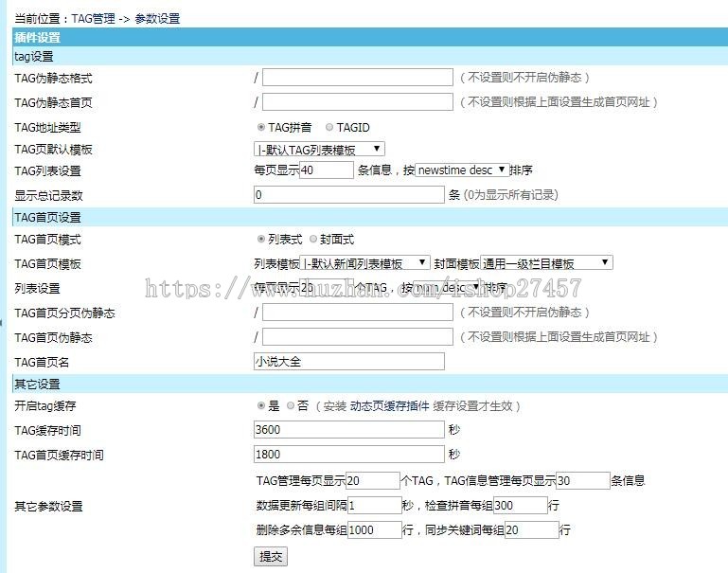728x573 pixels.
Task: Open the TAG页默认模板 dropdown
Action: coord(319,149)
